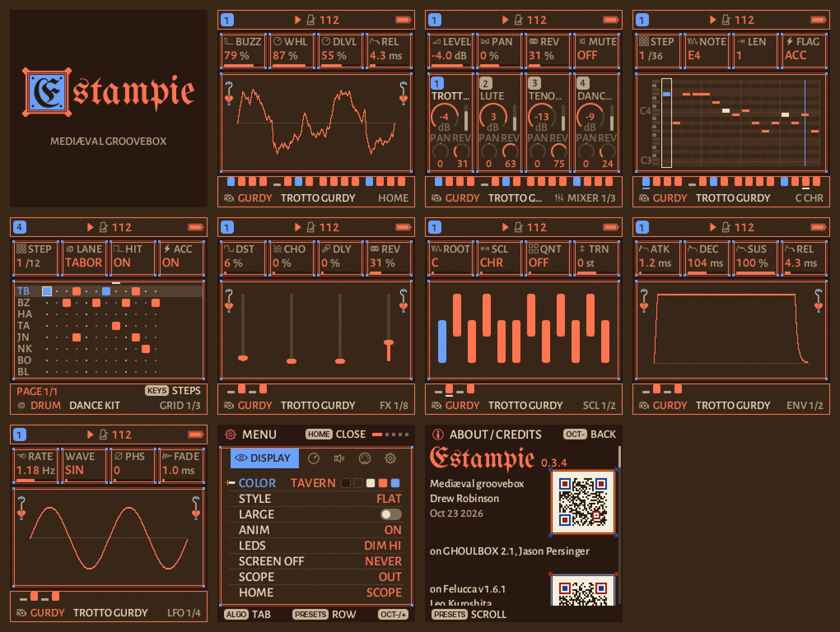
Task: Change the SCL CHR scale parameter
Action: click(499, 258)
